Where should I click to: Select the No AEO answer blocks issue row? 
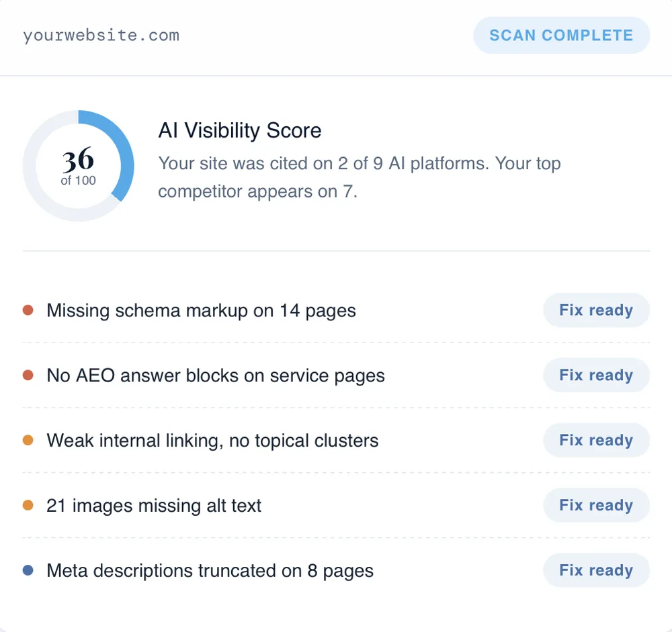(x=336, y=375)
